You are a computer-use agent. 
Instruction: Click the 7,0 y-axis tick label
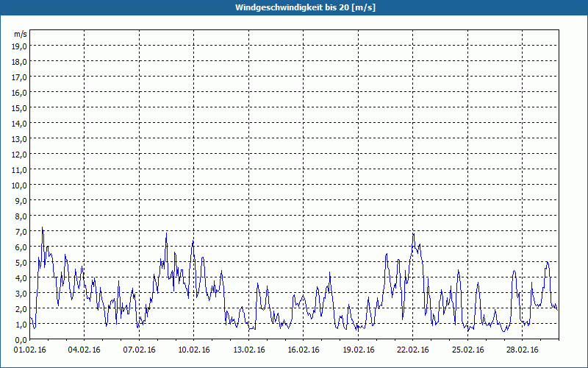[20, 231]
